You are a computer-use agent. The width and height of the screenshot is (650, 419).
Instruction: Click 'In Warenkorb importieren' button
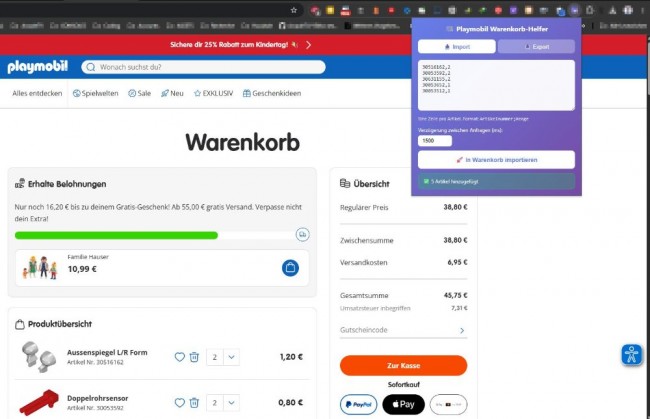(496, 160)
